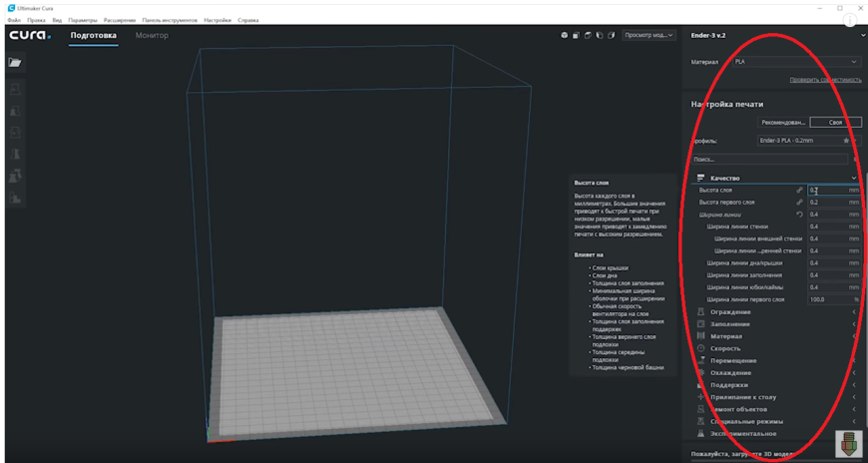Switch to Своя custom settings mode
Viewport: 868px width, 463px height.
[x=836, y=123]
